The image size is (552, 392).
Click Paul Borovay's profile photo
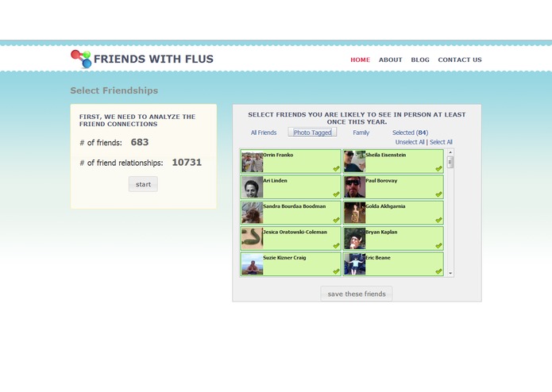(x=354, y=187)
